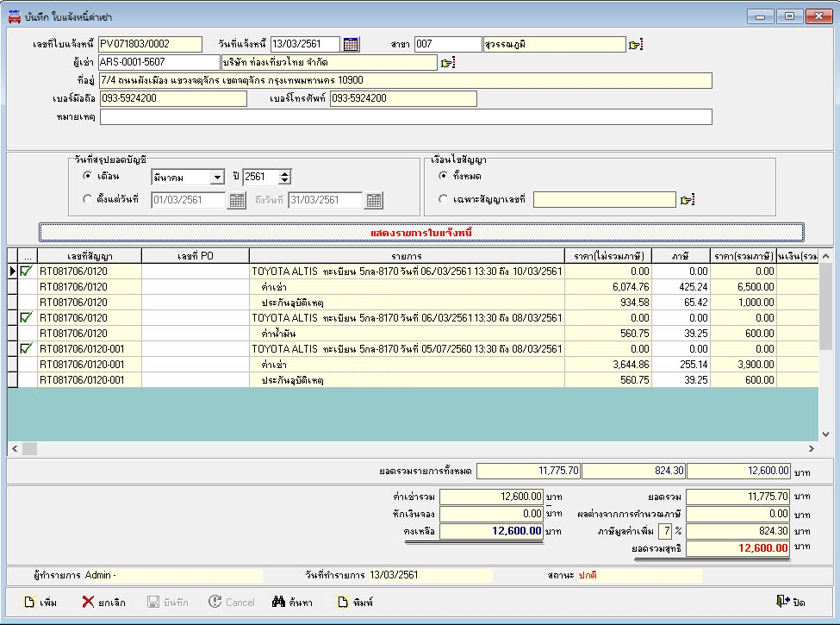Click the table vertical scrollbar down arrow
The height and width of the screenshot is (625, 840).
click(x=825, y=434)
